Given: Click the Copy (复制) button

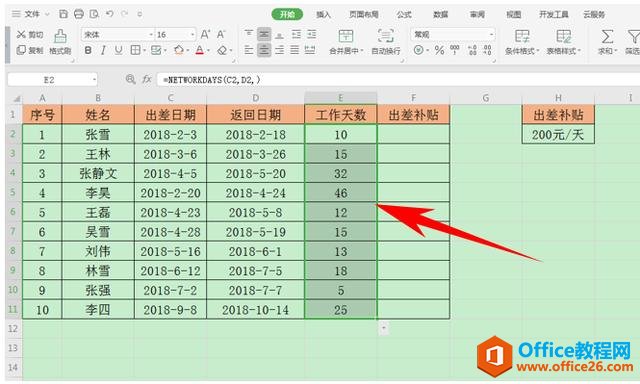Looking at the screenshot, I should click(30, 50).
